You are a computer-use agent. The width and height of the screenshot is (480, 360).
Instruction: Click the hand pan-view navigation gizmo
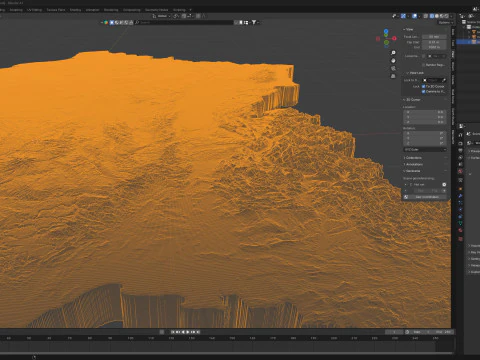tap(393, 61)
